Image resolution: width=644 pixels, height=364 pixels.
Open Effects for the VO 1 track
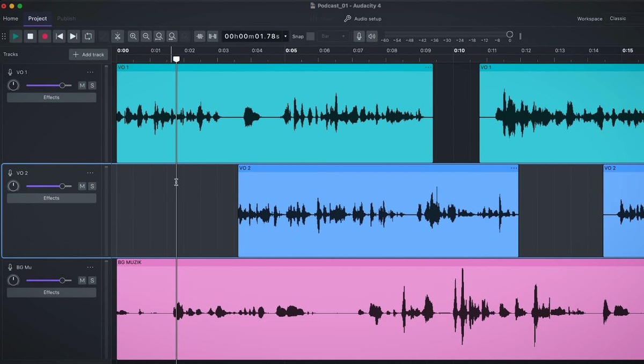(52, 97)
